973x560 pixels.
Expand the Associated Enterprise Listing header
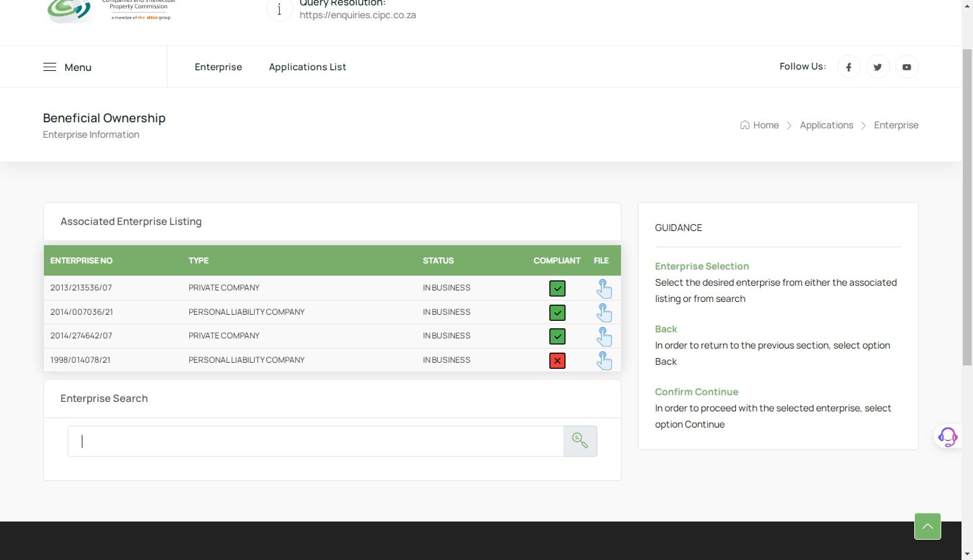pyautogui.click(x=131, y=221)
